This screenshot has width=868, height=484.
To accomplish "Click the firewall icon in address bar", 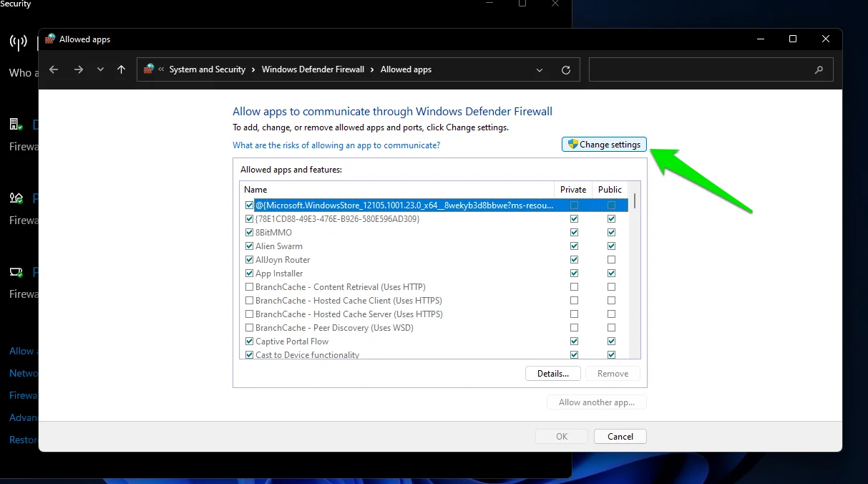I will tap(149, 69).
